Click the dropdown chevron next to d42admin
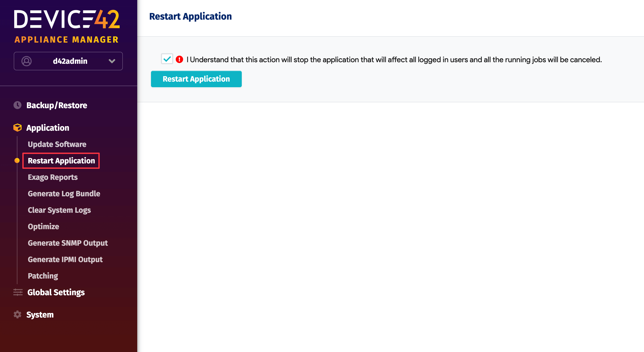644x352 pixels. click(x=112, y=61)
